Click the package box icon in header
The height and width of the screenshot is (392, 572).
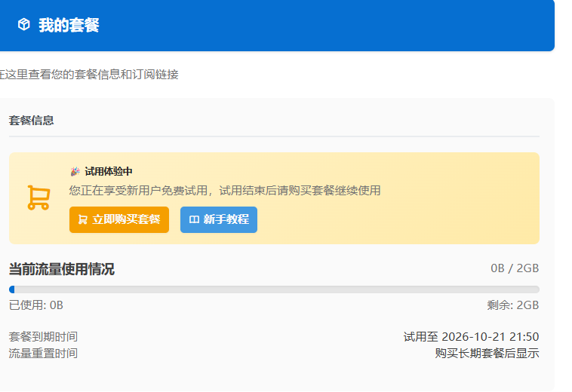tap(24, 25)
